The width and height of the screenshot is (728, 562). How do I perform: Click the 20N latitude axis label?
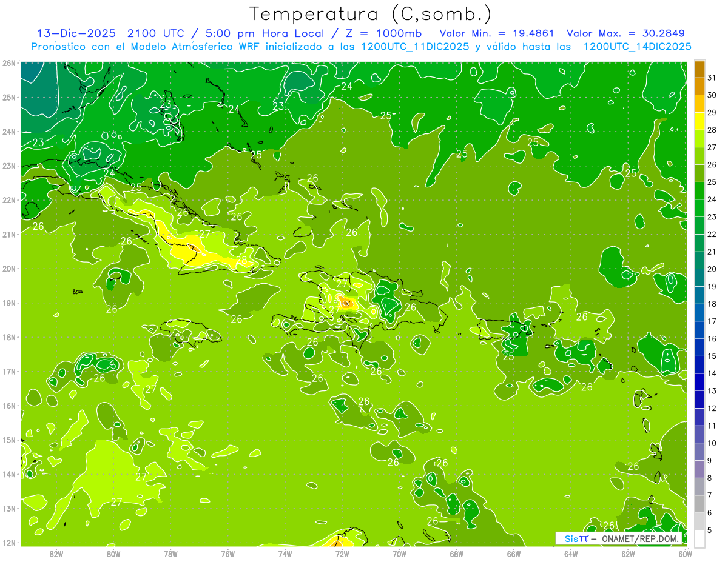click(8, 269)
